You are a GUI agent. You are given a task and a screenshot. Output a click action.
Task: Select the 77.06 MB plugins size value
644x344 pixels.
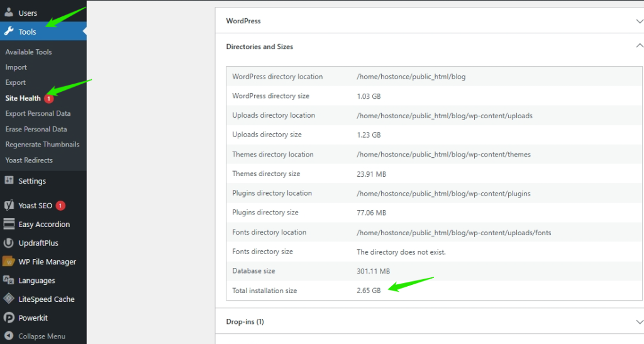371,213
